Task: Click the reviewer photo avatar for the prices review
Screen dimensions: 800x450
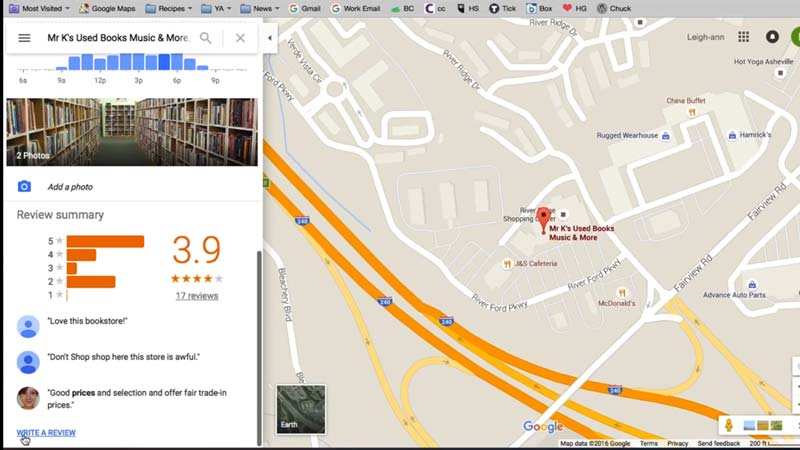Action: coord(28,398)
